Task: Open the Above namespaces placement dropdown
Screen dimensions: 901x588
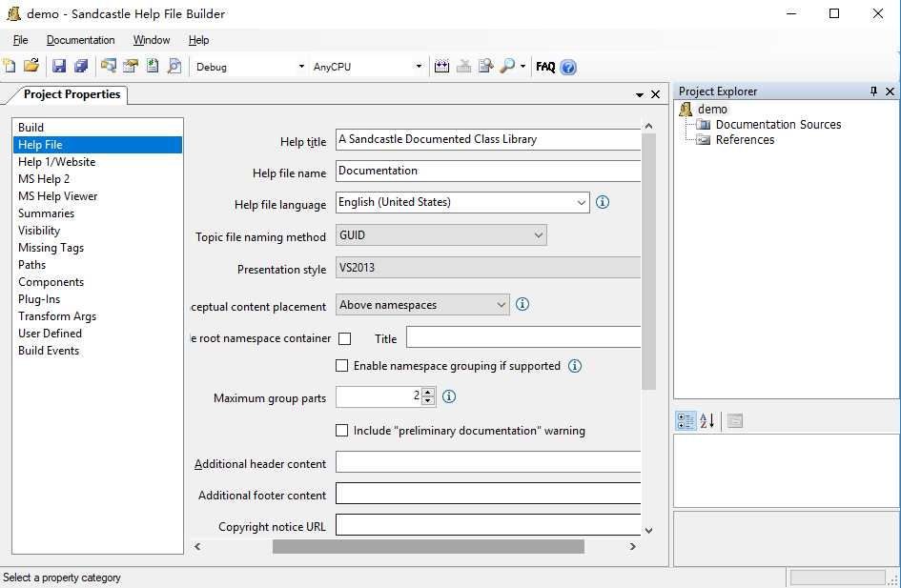Action: 422,305
